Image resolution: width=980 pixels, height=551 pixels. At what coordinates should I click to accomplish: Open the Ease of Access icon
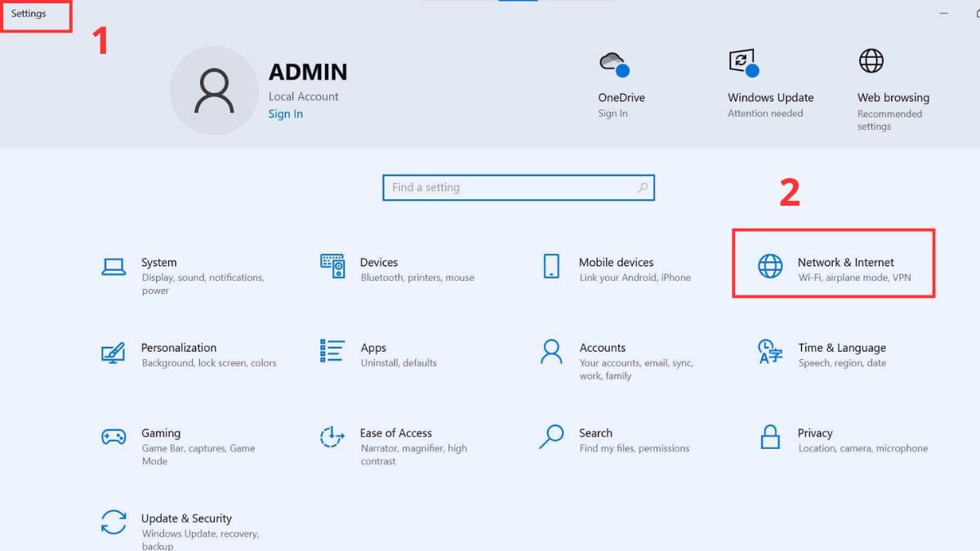[x=332, y=437]
